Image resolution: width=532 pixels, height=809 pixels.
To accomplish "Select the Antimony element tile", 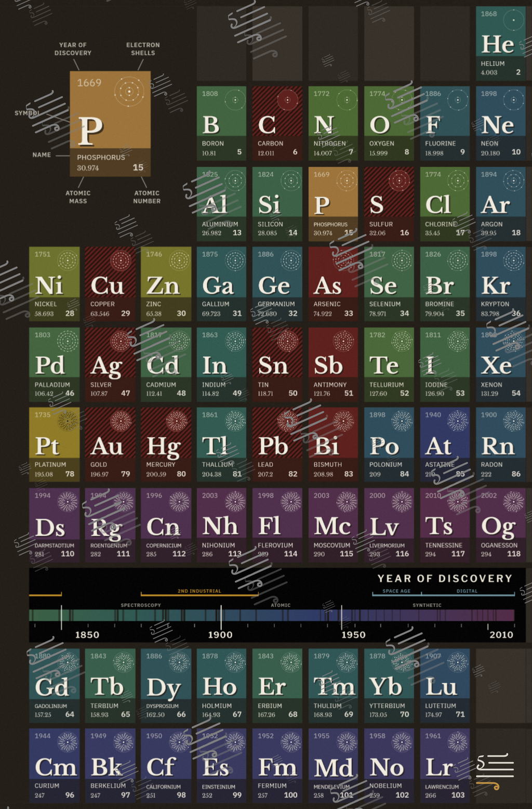I will coord(333,364).
